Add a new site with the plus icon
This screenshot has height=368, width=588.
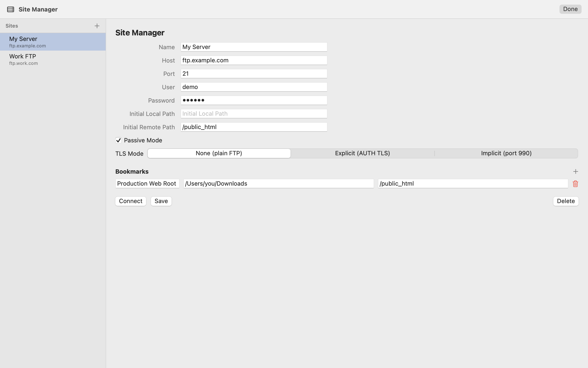[97, 26]
